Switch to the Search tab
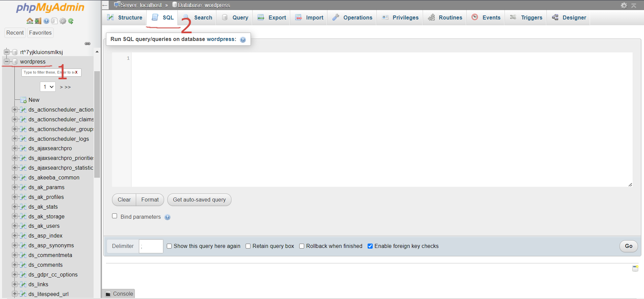The image size is (644, 299). (x=198, y=17)
